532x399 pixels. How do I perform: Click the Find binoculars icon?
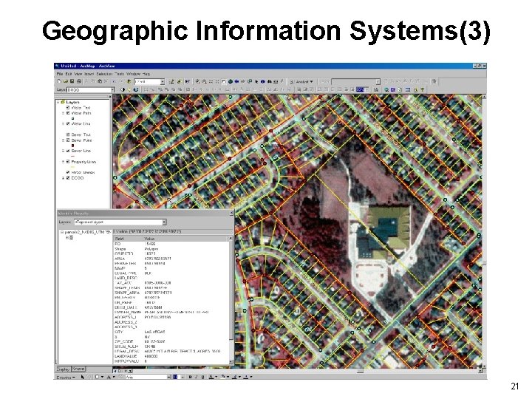click(x=269, y=81)
